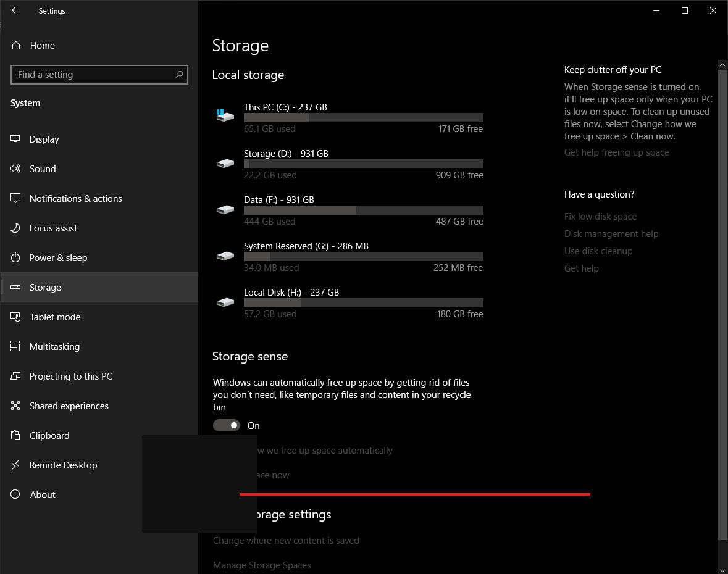
Task: Focus the Find a setting search box
Action: coord(99,75)
